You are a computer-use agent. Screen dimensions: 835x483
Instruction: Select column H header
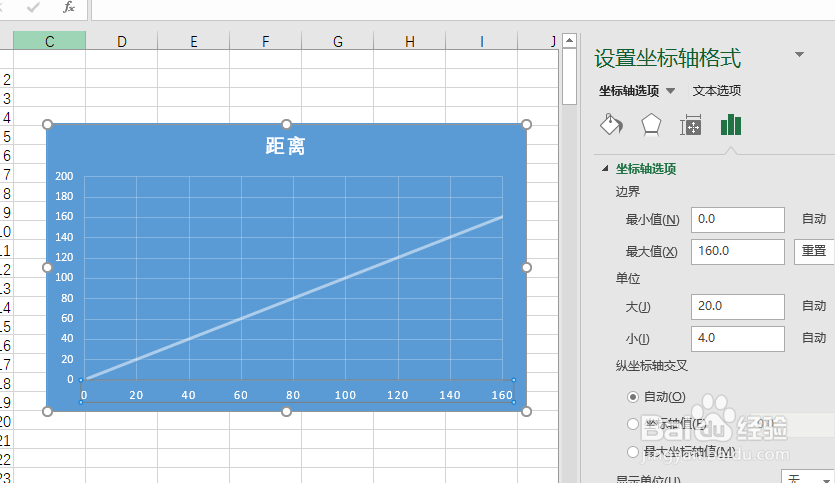pyautogui.click(x=410, y=41)
